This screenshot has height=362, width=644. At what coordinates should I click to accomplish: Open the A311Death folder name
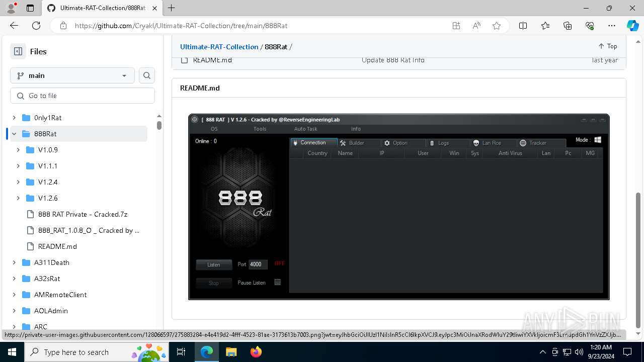(x=52, y=262)
